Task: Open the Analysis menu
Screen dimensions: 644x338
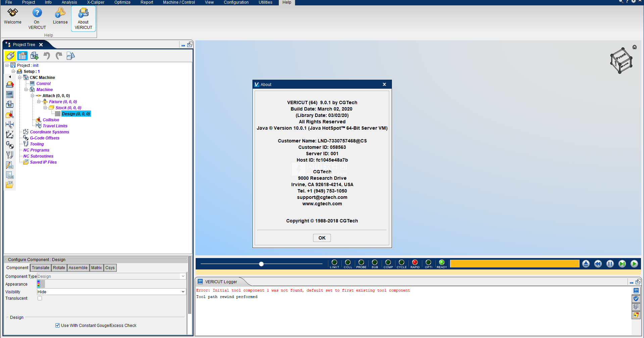Action: coord(69,2)
